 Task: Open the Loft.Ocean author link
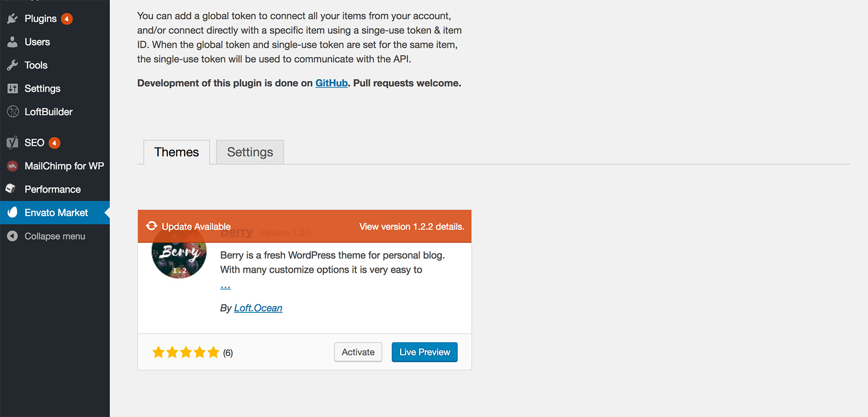click(258, 308)
